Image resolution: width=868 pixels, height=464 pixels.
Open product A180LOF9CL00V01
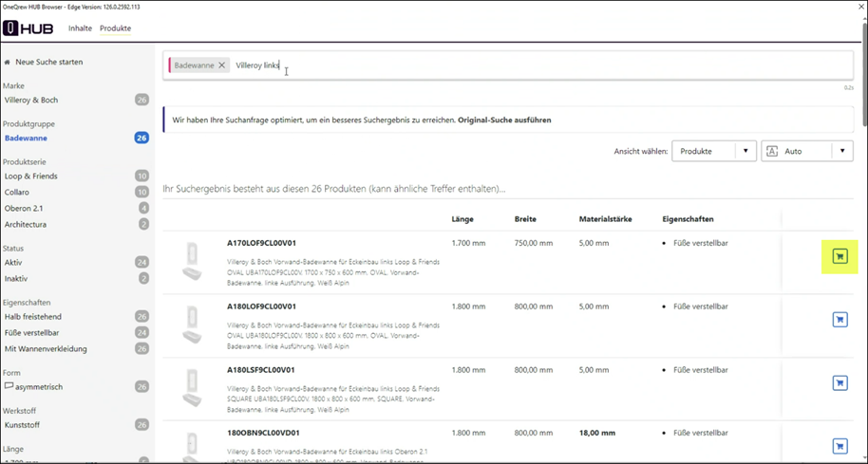click(x=261, y=306)
